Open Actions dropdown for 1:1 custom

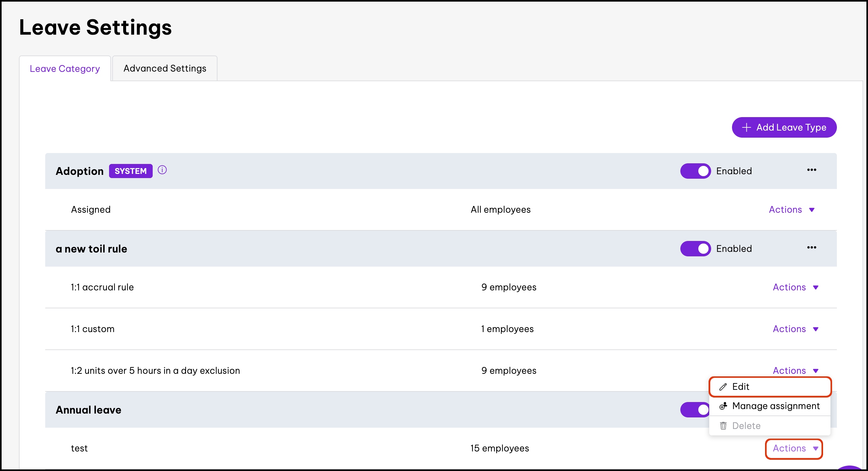click(795, 329)
